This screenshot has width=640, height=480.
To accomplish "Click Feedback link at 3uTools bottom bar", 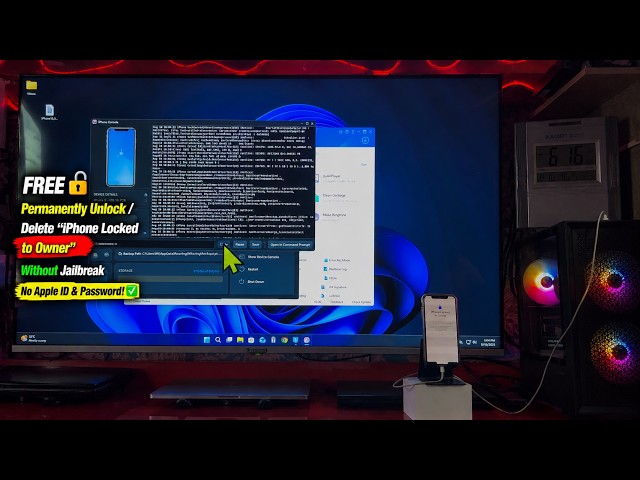I will coord(336,302).
